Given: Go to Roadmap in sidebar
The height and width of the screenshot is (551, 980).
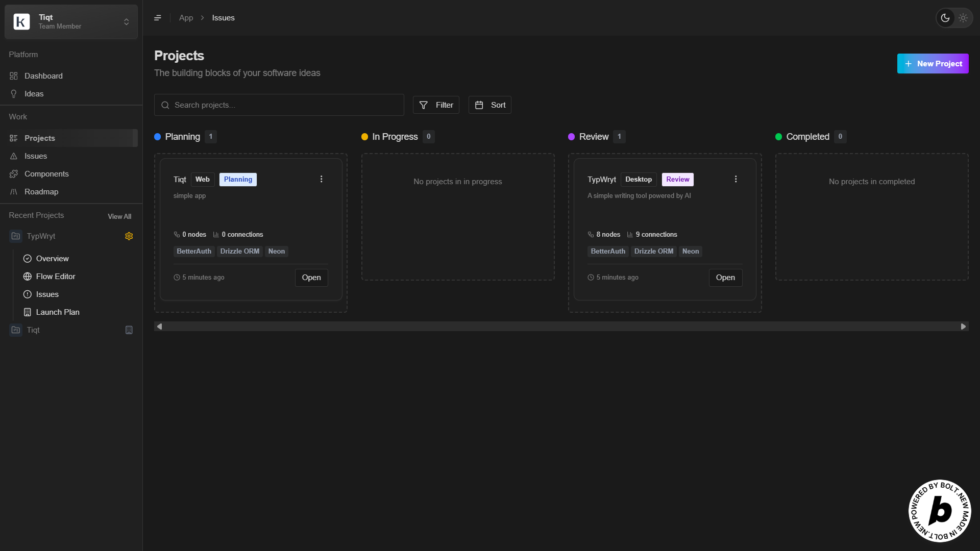Looking at the screenshot, I should 41,192.
